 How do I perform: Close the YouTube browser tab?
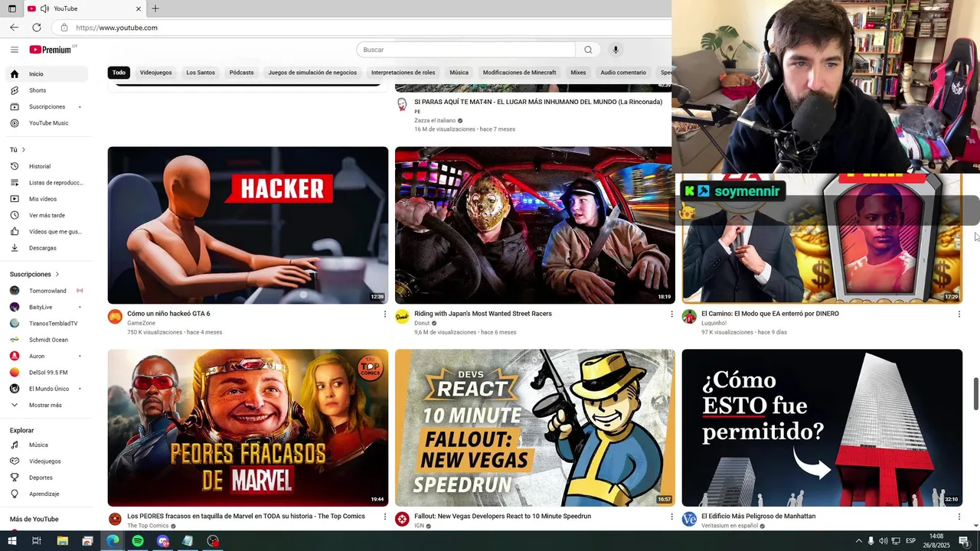tap(139, 8)
